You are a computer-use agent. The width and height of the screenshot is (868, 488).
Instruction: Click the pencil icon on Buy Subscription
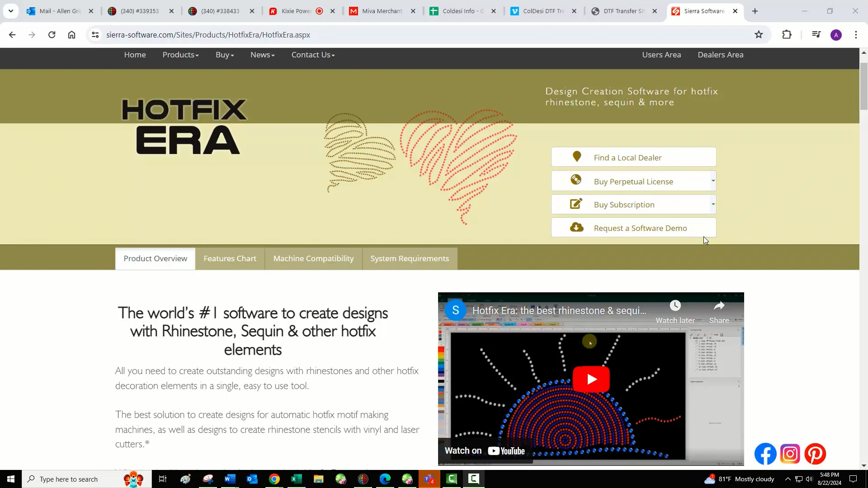[576, 203]
